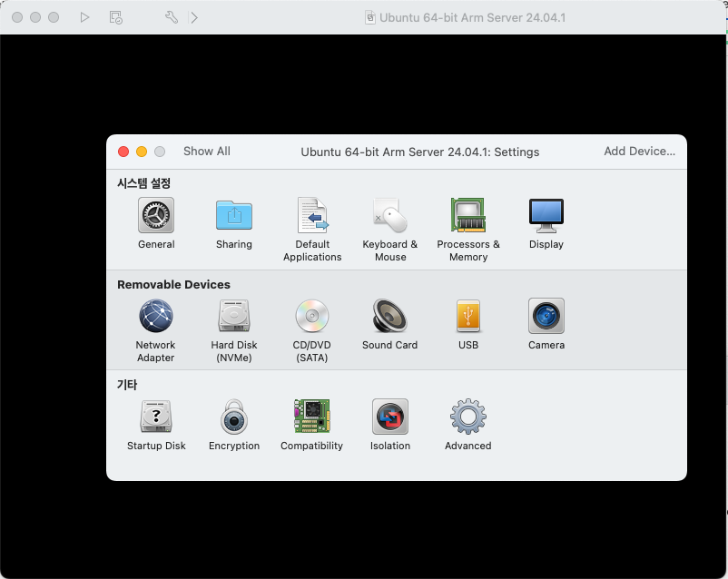The image size is (728, 579).
Task: Click the VM document icon in title bar
Action: click(x=370, y=17)
